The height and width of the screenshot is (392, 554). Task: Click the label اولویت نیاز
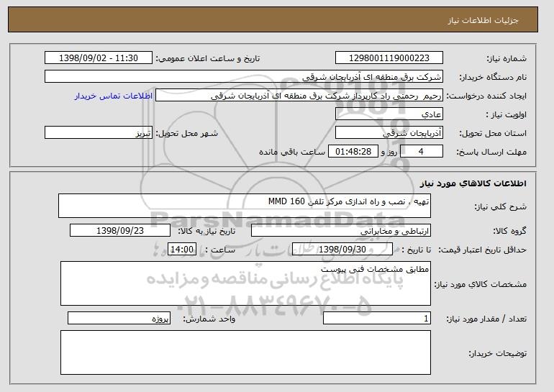click(x=506, y=114)
